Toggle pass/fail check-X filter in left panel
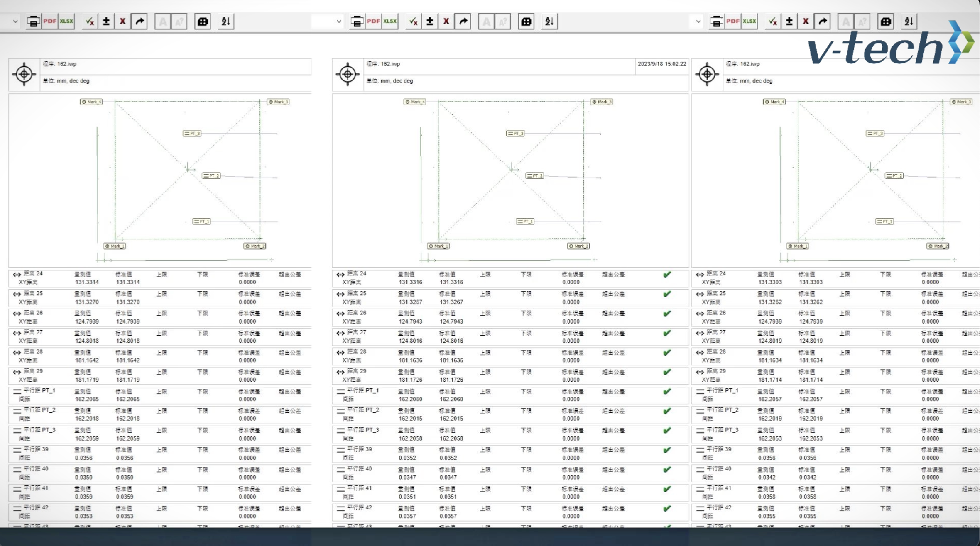 click(90, 21)
